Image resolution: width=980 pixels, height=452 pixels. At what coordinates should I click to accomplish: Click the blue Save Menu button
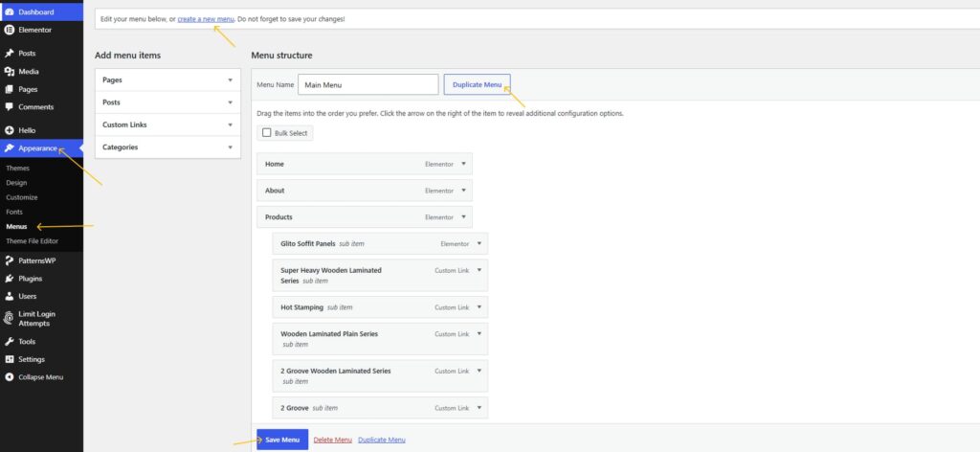[x=282, y=440]
